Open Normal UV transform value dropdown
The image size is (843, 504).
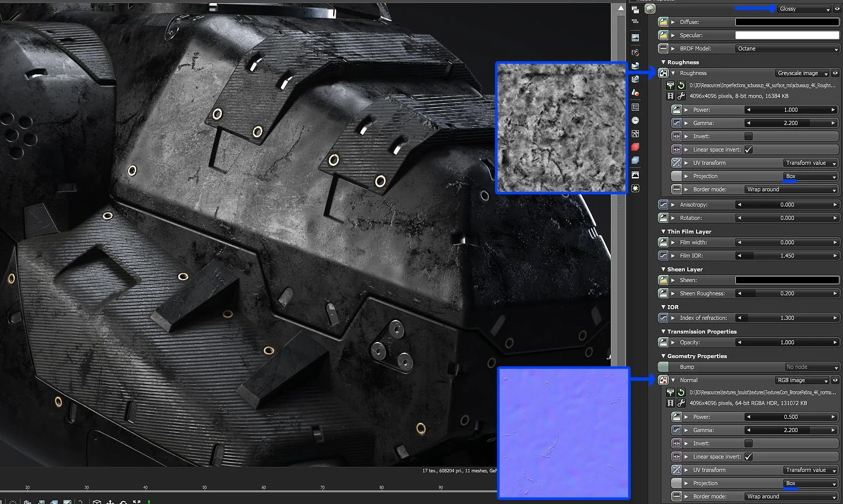[x=811, y=470]
